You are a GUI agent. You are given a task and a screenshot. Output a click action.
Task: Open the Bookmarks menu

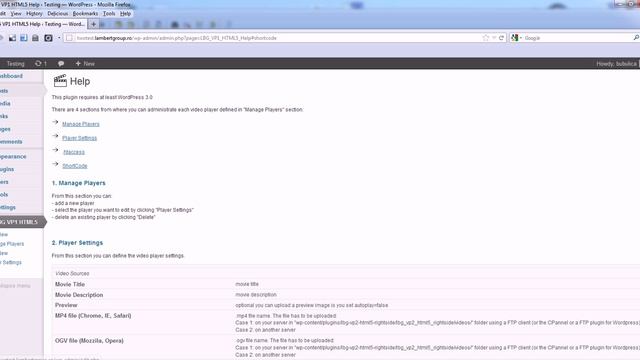coord(85,13)
